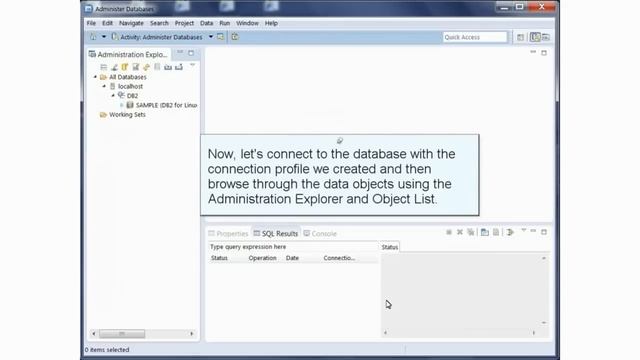Click the explorer scrollbar left arrow

pyautogui.click(x=93, y=333)
